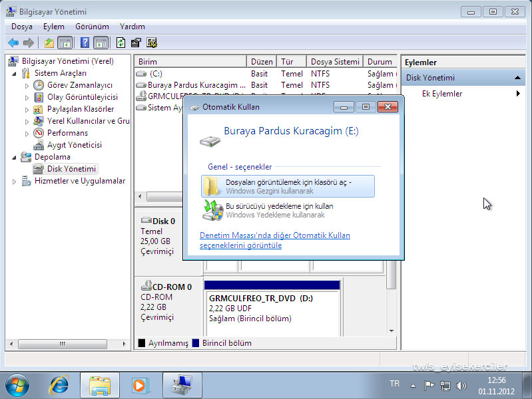
Task: Collapse Sistem Araçları tree node
Action: [x=14, y=74]
